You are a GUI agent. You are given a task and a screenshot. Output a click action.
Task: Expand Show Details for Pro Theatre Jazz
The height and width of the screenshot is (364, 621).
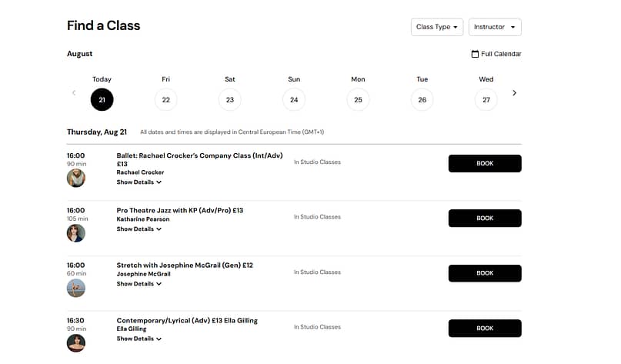pos(139,229)
